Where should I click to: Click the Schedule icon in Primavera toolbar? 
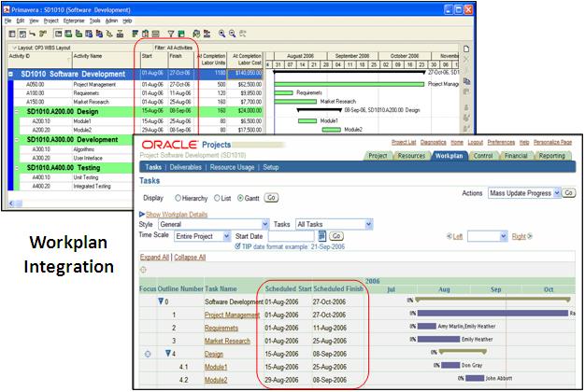(196, 34)
